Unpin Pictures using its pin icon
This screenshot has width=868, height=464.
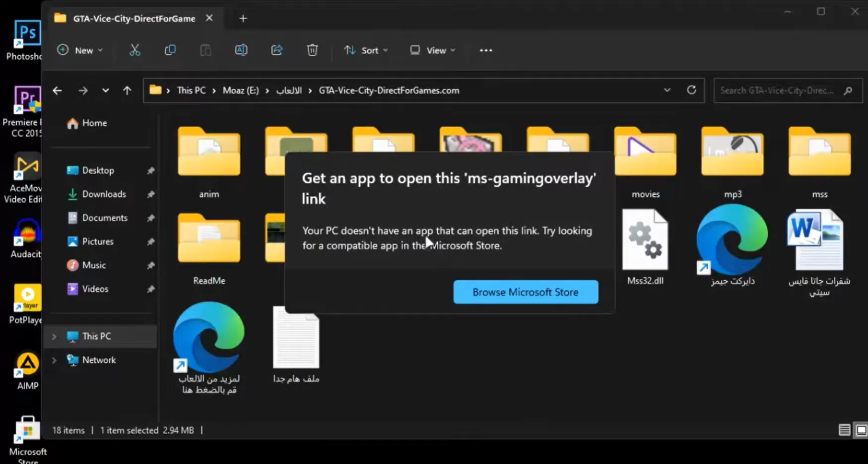pyautogui.click(x=151, y=242)
